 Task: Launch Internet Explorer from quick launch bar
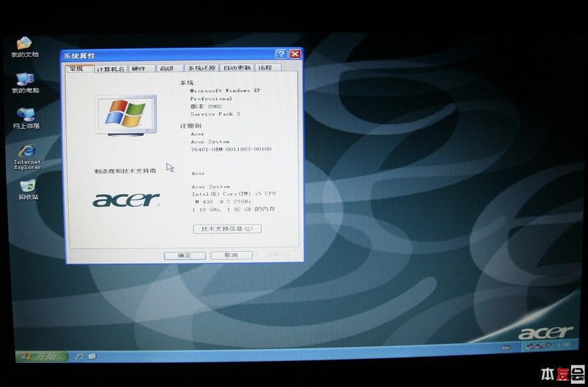tap(80, 356)
